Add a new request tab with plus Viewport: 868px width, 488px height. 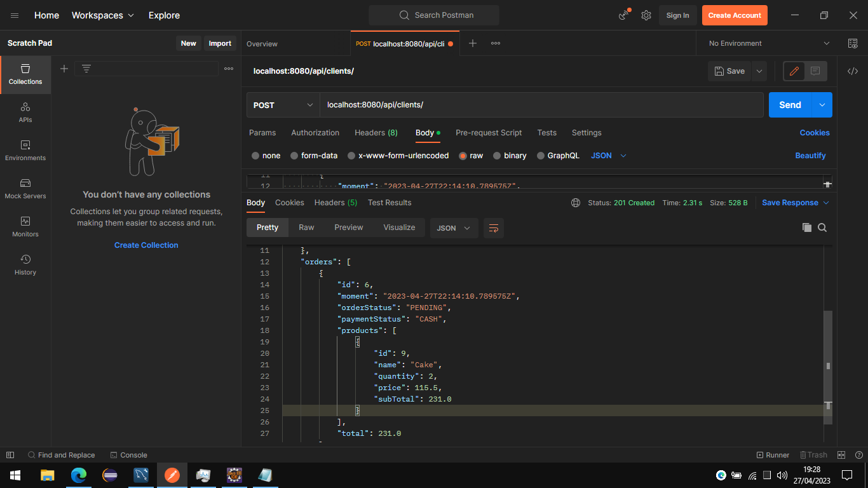point(473,43)
